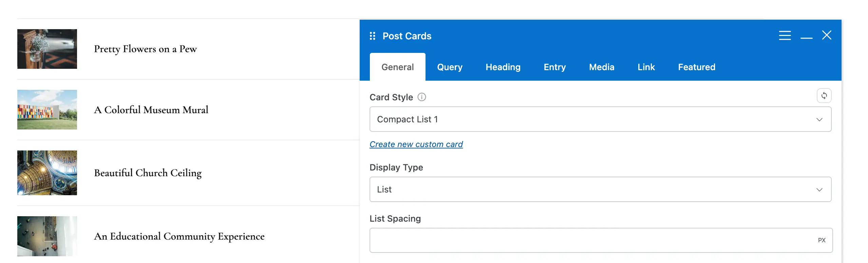Minimize the Post Cards panel
The height and width of the screenshot is (263, 868).
pos(806,38)
